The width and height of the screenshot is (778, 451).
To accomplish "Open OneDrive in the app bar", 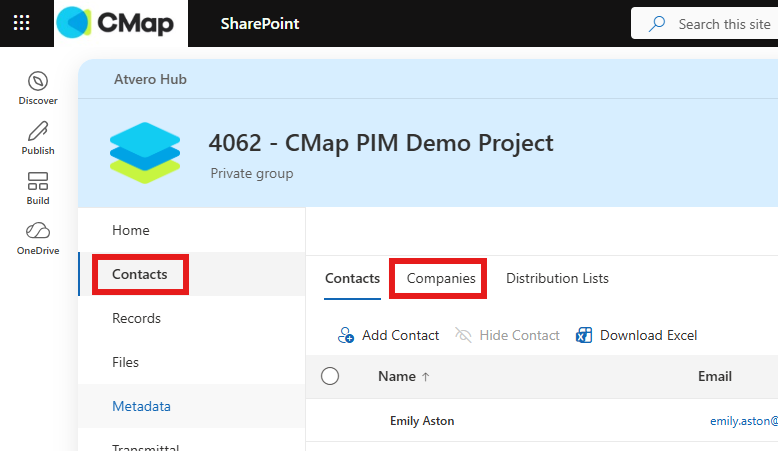I will tap(38, 239).
